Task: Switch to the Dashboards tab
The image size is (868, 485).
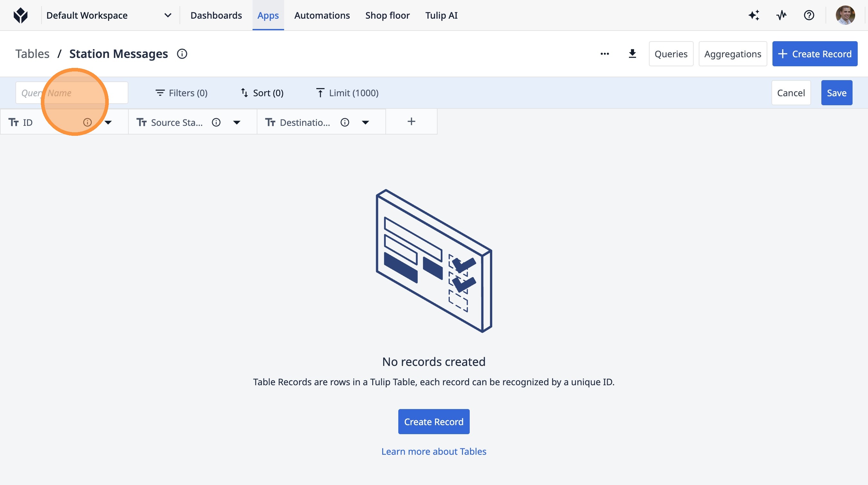Action: 216,15
